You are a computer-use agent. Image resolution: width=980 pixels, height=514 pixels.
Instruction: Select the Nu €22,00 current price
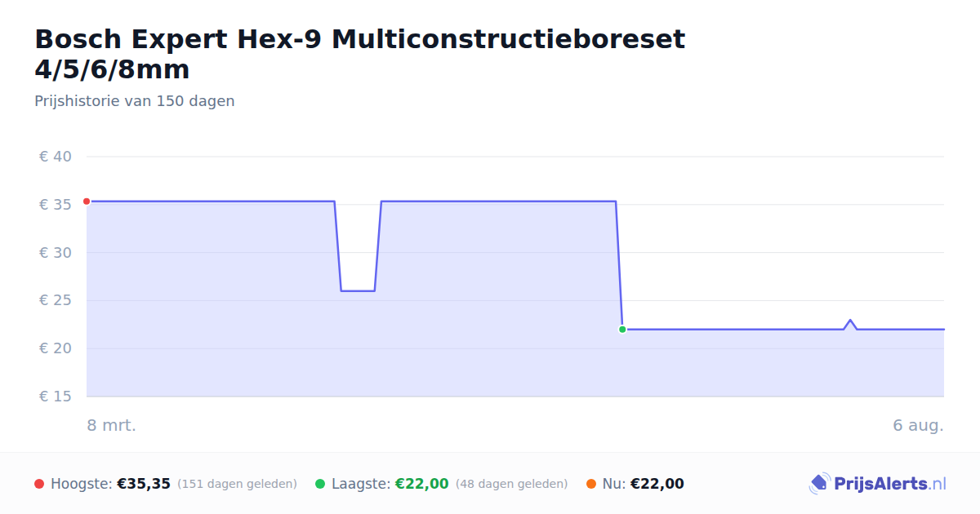(x=657, y=484)
